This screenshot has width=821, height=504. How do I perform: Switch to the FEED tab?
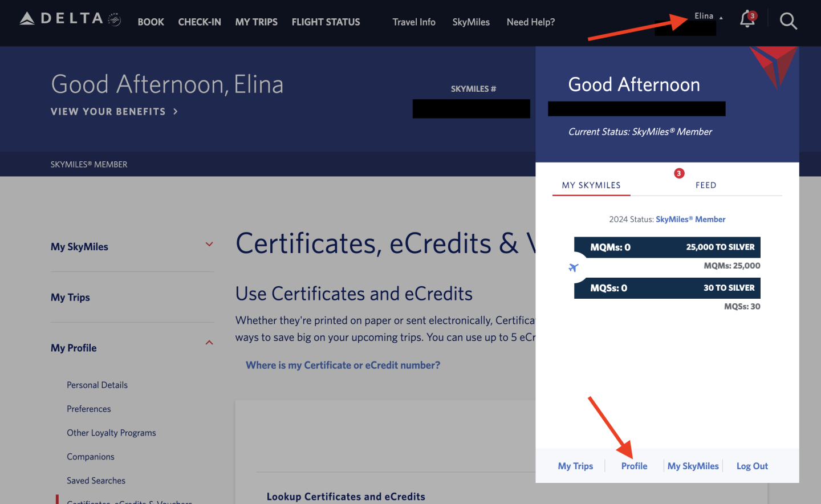(706, 185)
